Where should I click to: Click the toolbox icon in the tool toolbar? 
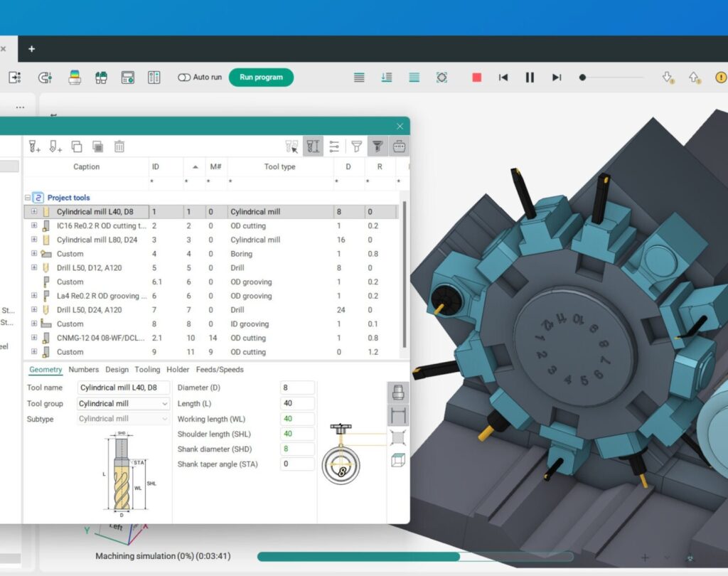point(400,146)
